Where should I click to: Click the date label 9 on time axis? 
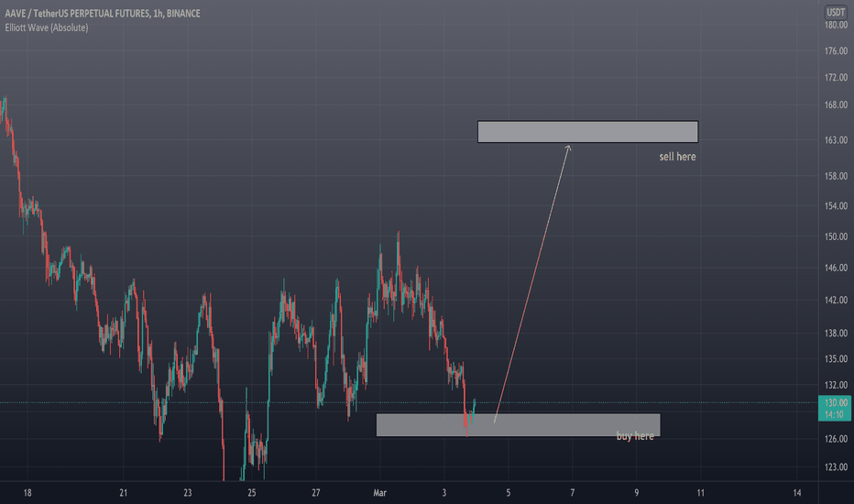(x=636, y=493)
